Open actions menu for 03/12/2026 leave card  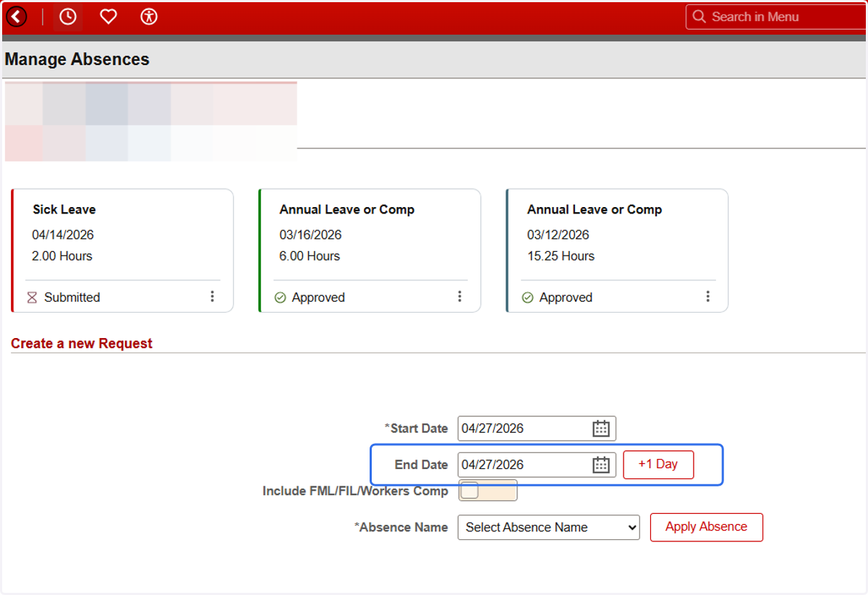pos(707,297)
